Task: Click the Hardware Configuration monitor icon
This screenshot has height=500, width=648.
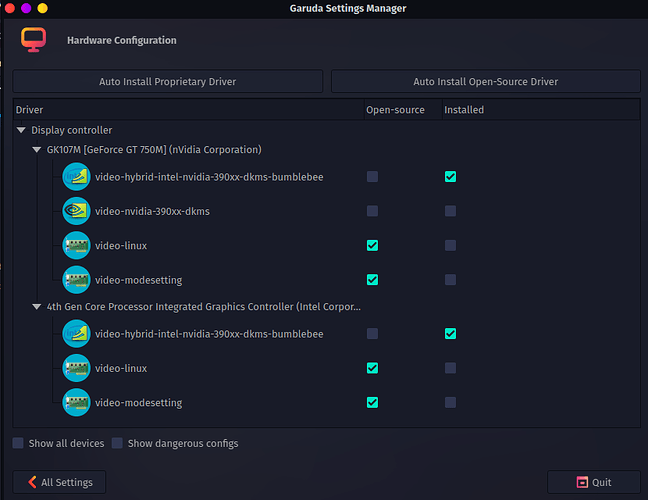Action: [33, 40]
